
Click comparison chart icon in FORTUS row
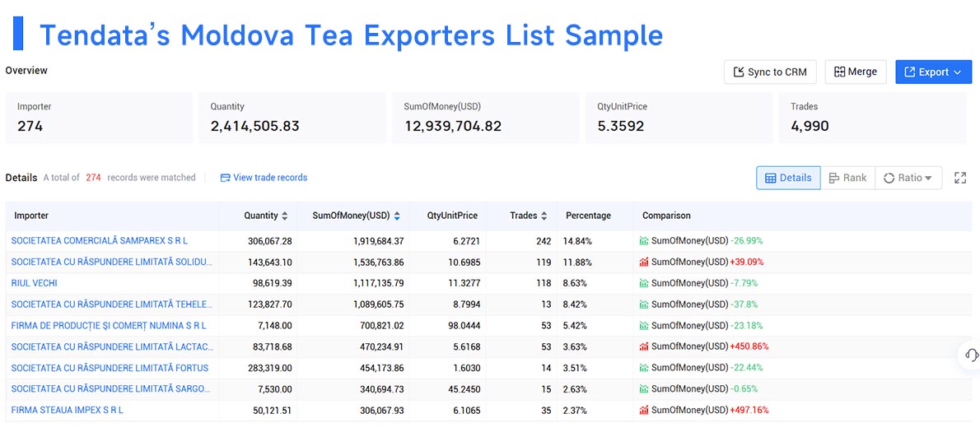[x=644, y=368]
